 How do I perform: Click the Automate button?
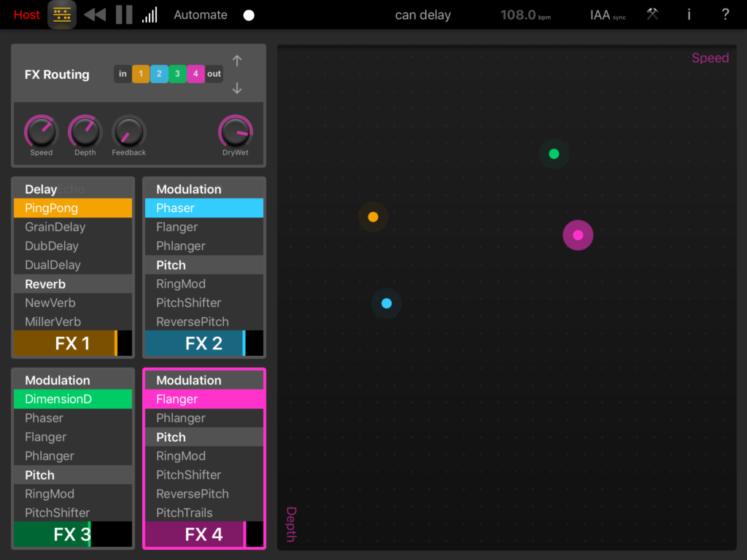pyautogui.click(x=200, y=15)
